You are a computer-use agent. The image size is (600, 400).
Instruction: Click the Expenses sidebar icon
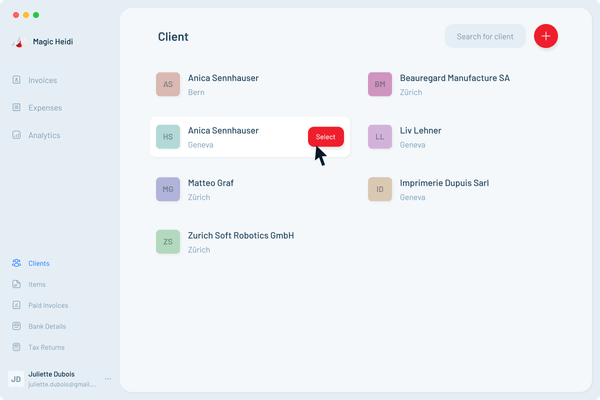tap(16, 107)
